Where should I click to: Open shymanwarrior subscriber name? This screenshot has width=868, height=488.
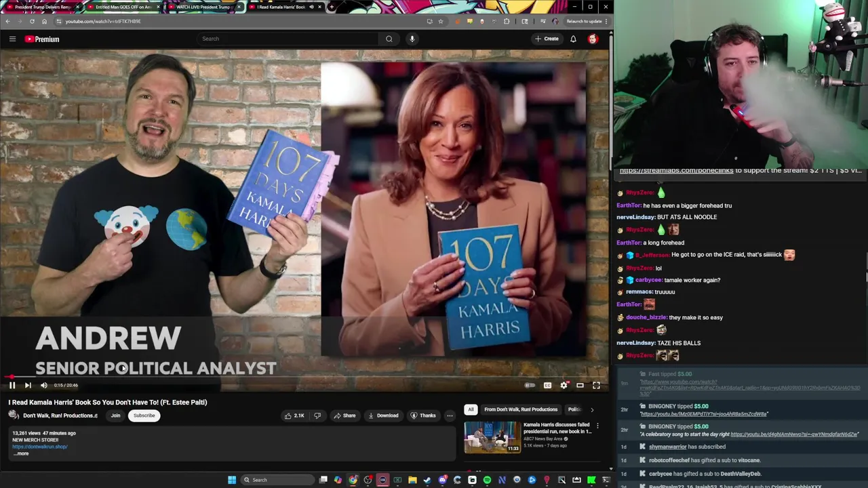668,447
